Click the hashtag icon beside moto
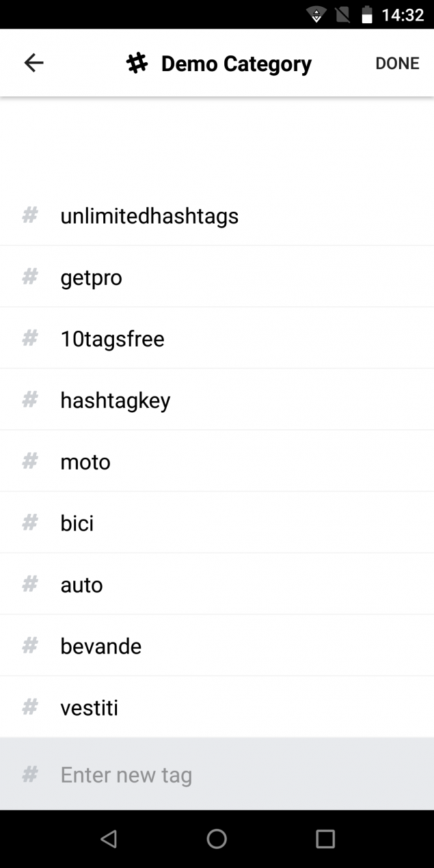Viewport: 434px width, 868px height. pyautogui.click(x=29, y=461)
